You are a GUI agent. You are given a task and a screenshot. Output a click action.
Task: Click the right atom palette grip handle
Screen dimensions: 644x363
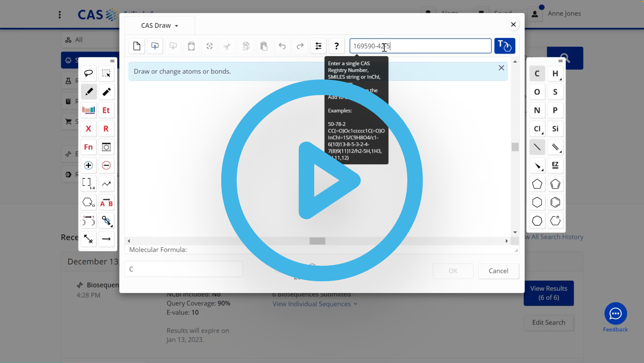click(560, 61)
